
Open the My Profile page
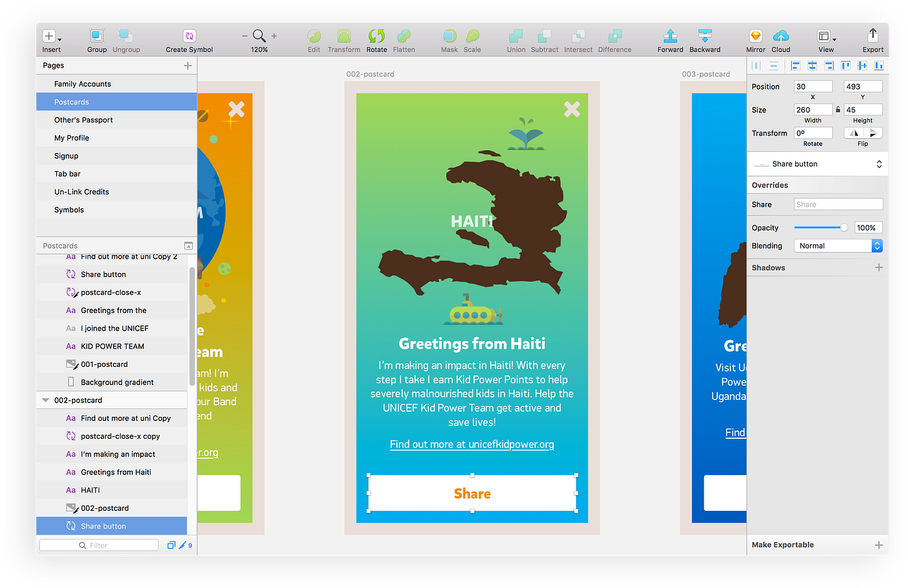pyautogui.click(x=116, y=138)
